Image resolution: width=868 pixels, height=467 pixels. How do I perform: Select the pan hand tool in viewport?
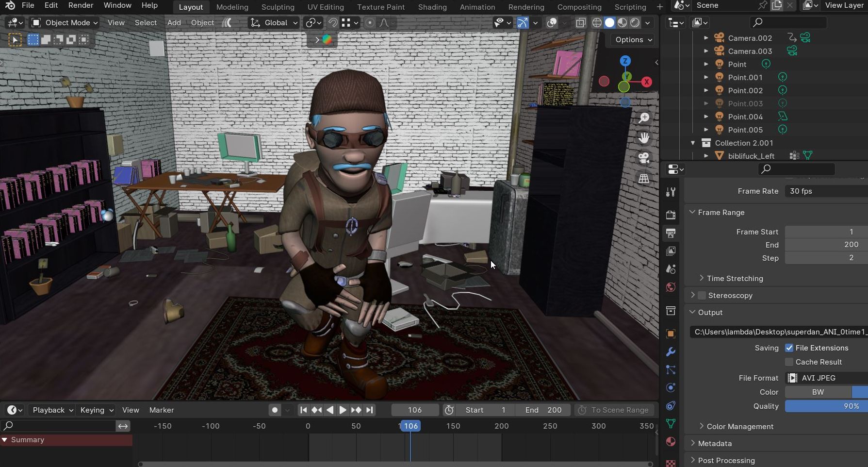(x=644, y=138)
